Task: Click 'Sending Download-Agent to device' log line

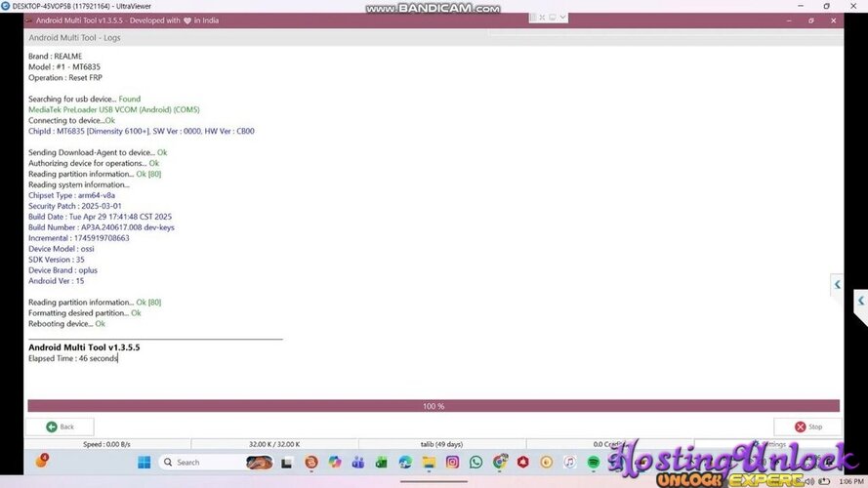Action: tap(98, 152)
